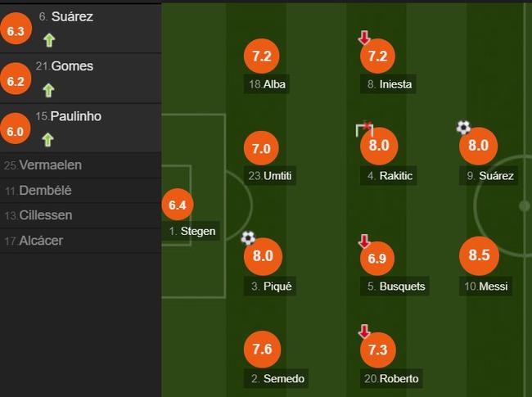Click red substitution arrow above Iniesta

pyautogui.click(x=364, y=38)
